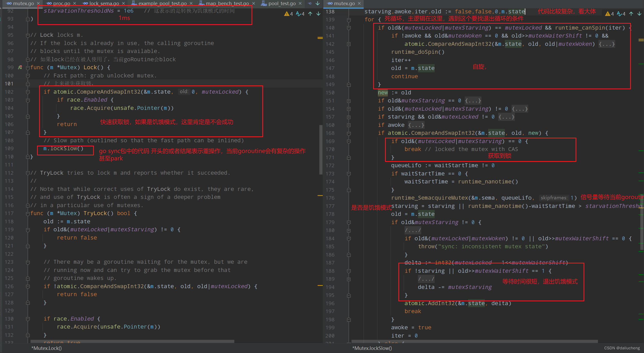This screenshot has height=353, width=644.
Task: Collapse the Lock function at line 99
Action: point(28,67)
